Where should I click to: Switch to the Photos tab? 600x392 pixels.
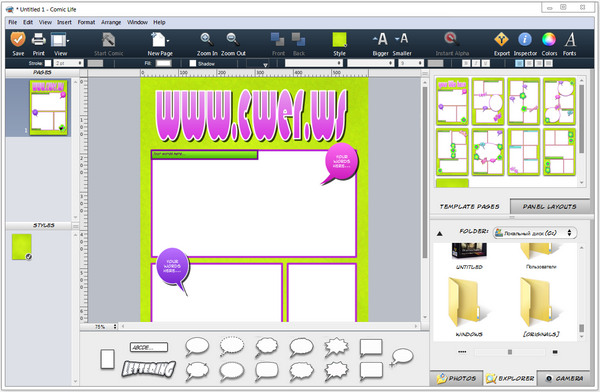[457, 379]
